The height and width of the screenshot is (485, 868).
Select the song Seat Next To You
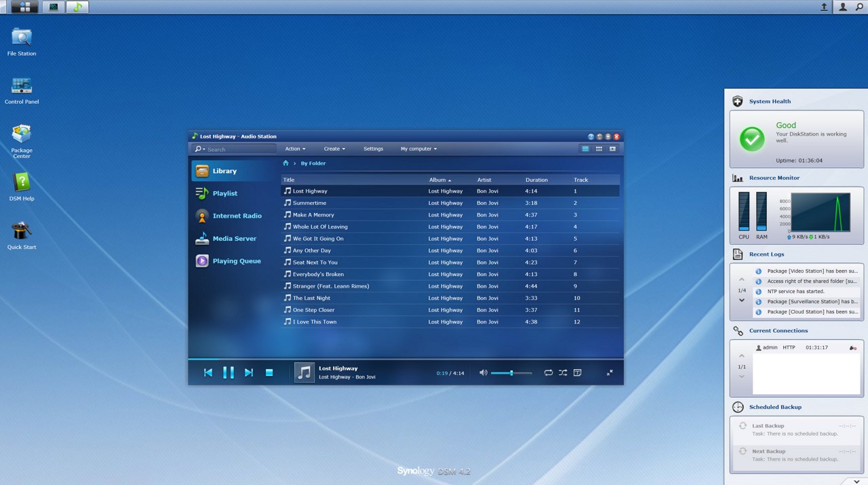tap(450, 263)
